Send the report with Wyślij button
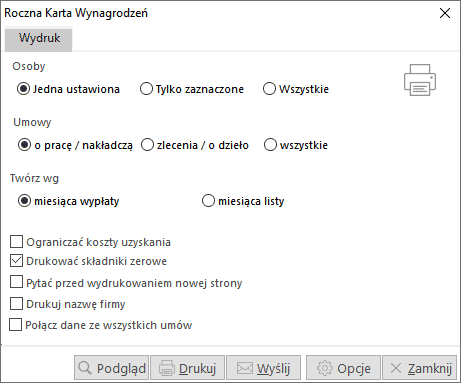The width and height of the screenshot is (461, 383). click(263, 368)
